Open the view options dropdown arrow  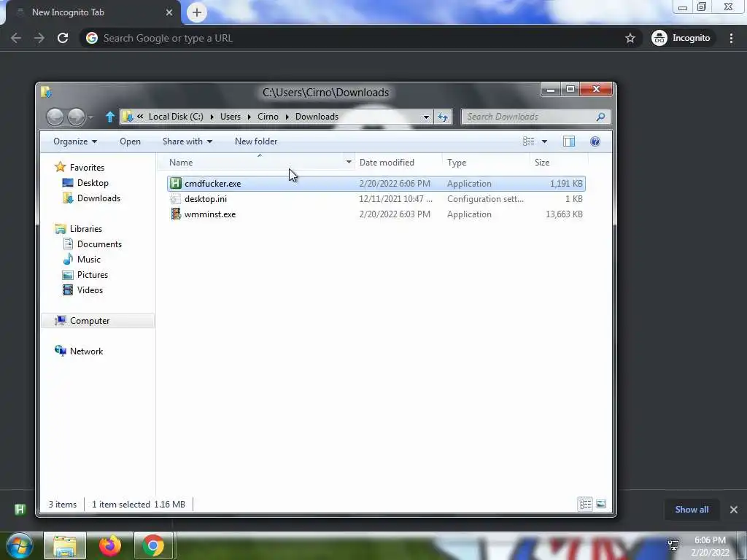[x=544, y=141]
